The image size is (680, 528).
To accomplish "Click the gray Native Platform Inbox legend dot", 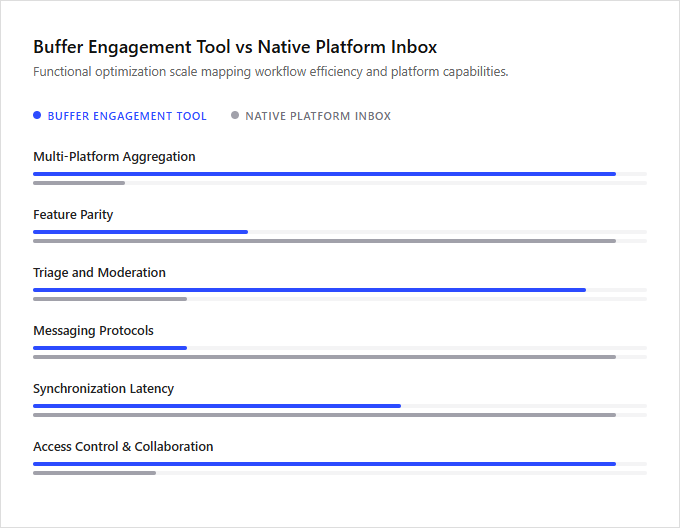I will click(235, 115).
